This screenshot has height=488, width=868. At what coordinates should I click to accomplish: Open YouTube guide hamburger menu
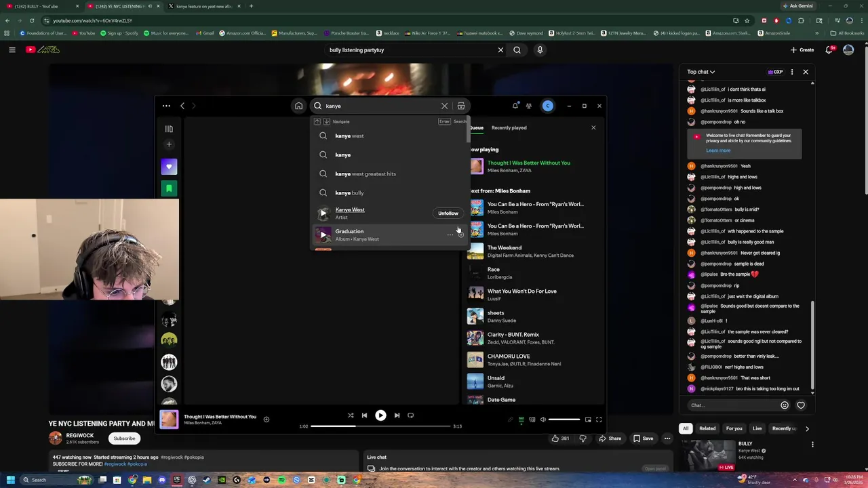pyautogui.click(x=12, y=49)
